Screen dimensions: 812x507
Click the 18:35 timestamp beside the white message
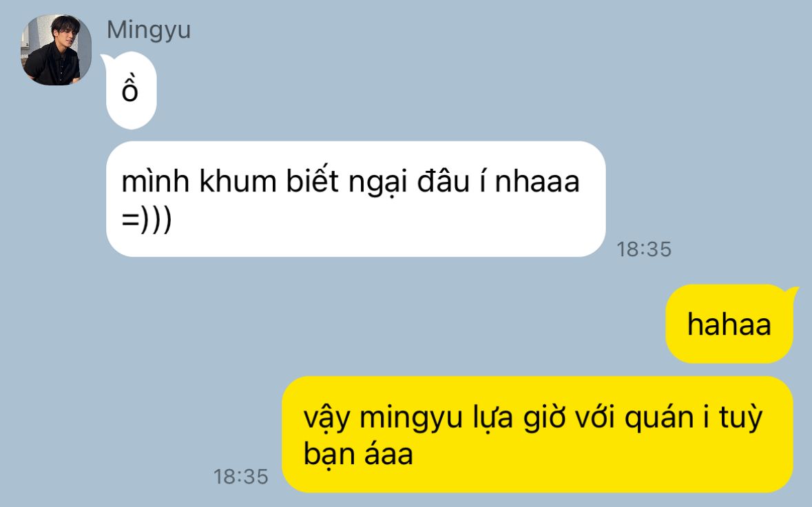pyautogui.click(x=644, y=249)
